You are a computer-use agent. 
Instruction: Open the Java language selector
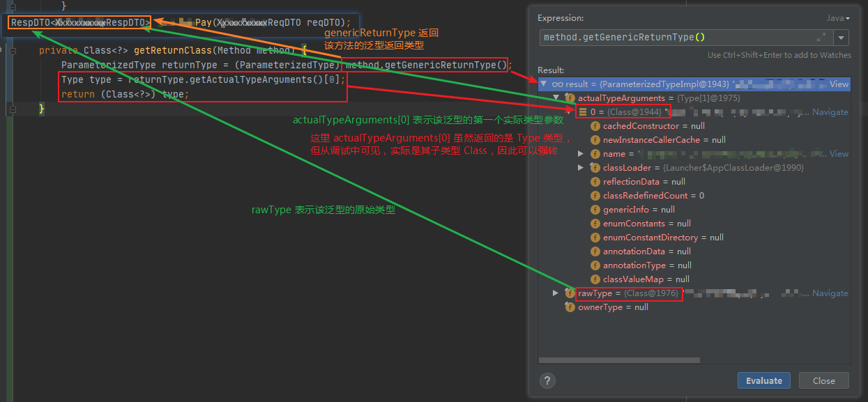click(x=838, y=18)
